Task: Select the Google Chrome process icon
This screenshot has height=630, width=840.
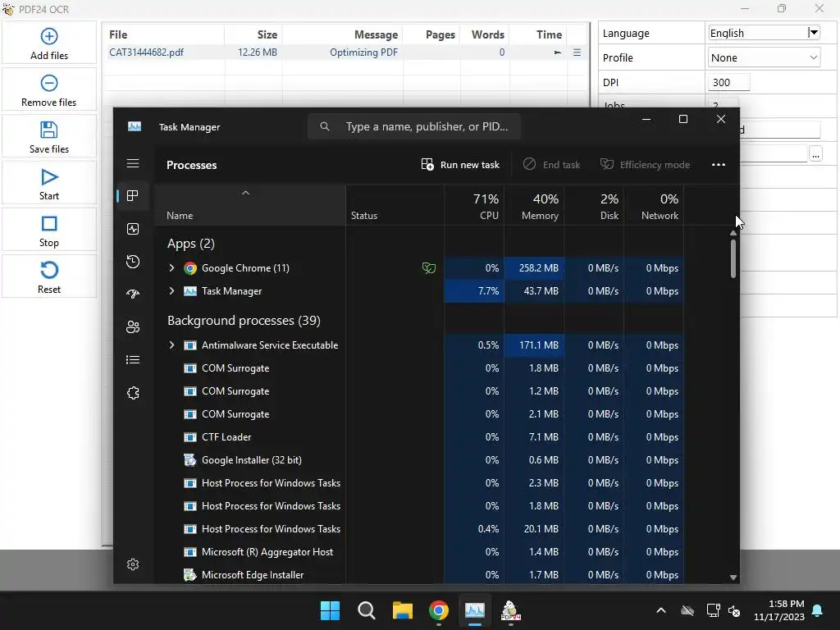Action: (190, 268)
